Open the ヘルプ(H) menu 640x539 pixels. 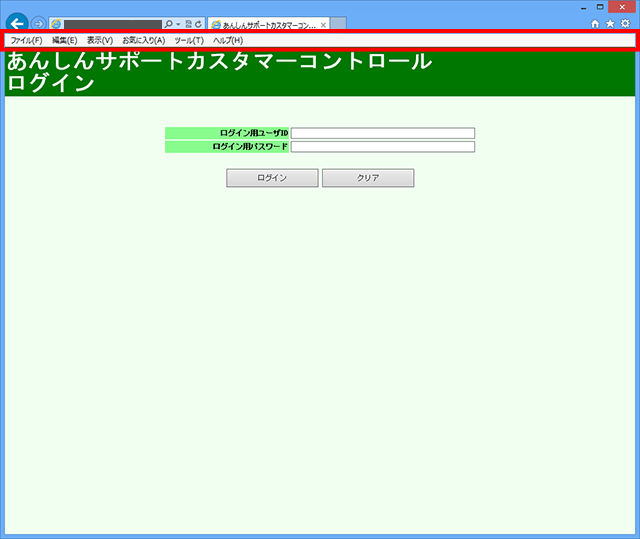228,40
